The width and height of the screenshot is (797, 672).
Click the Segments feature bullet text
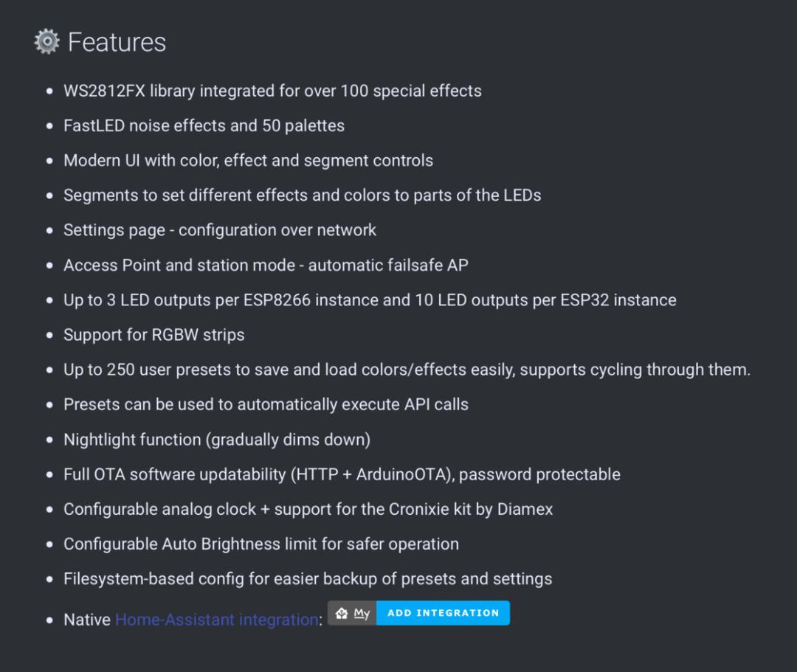pos(302,195)
